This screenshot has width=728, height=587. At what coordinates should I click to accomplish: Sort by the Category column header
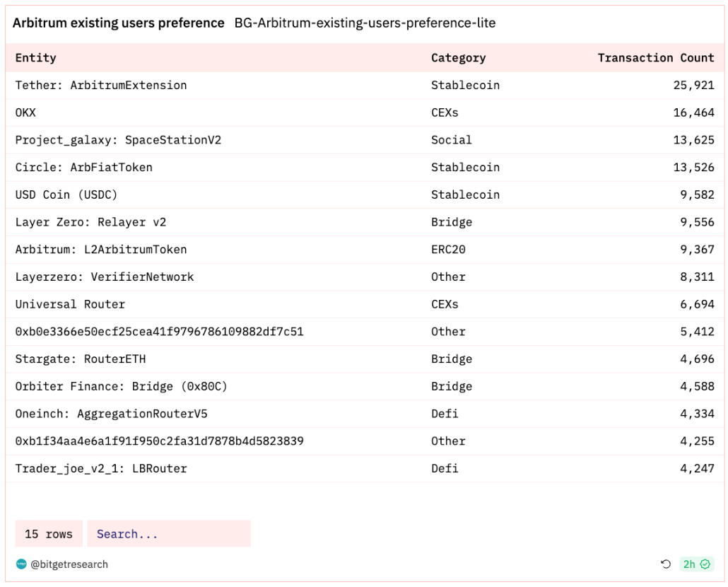click(x=458, y=57)
